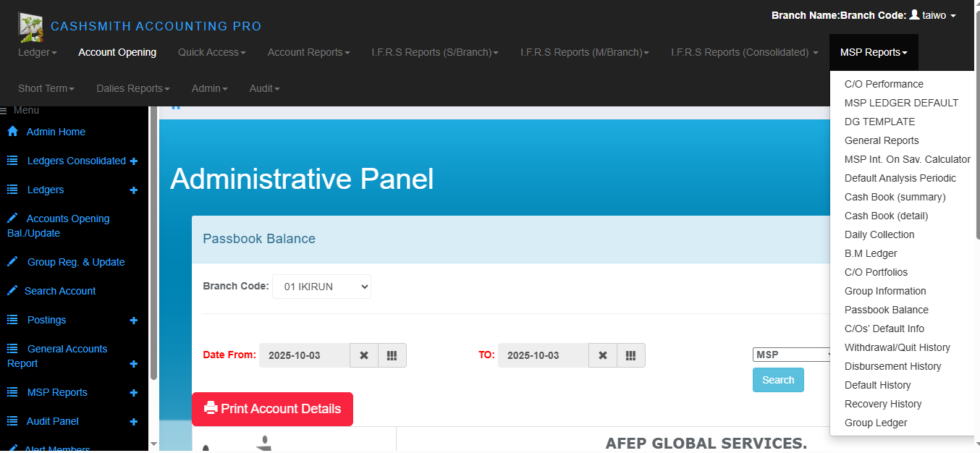Clear the Date From field with X icon
The width and height of the screenshot is (980, 453).
click(x=364, y=355)
